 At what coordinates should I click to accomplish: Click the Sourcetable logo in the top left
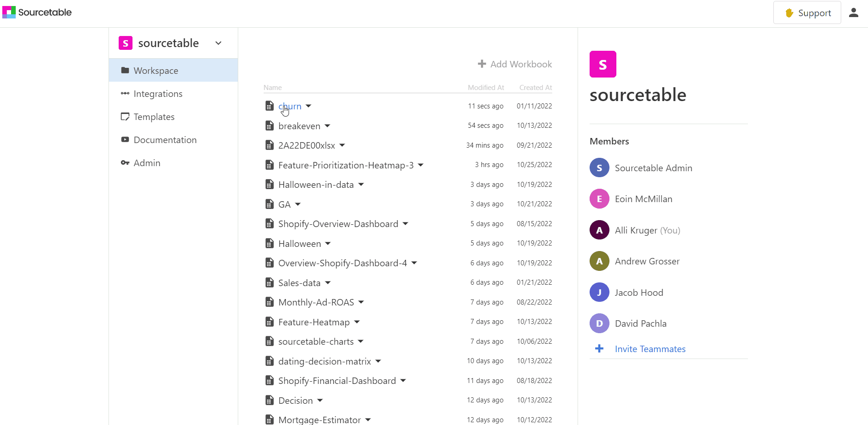coord(8,12)
